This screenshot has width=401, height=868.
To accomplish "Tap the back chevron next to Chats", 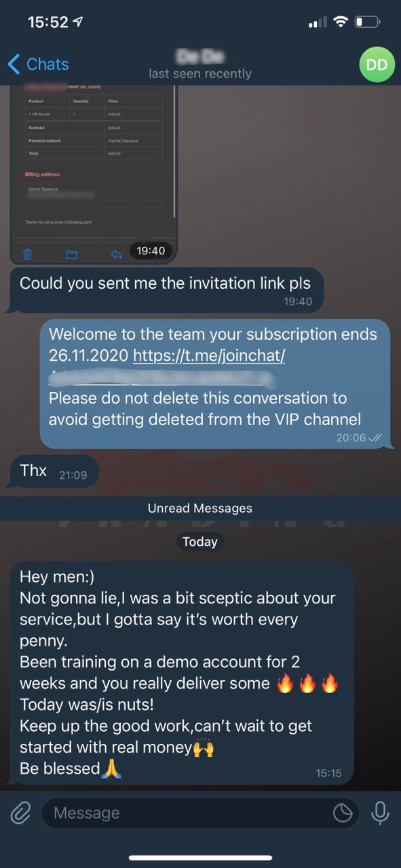I will point(14,64).
